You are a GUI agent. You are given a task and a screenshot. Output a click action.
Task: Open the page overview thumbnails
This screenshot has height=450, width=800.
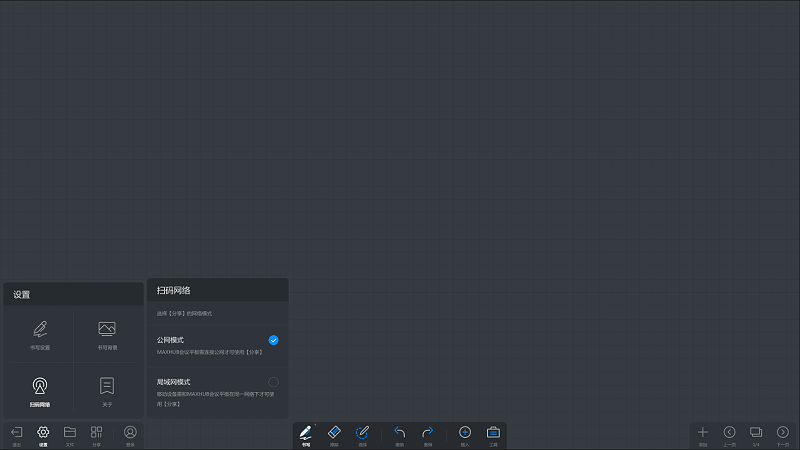click(756, 434)
